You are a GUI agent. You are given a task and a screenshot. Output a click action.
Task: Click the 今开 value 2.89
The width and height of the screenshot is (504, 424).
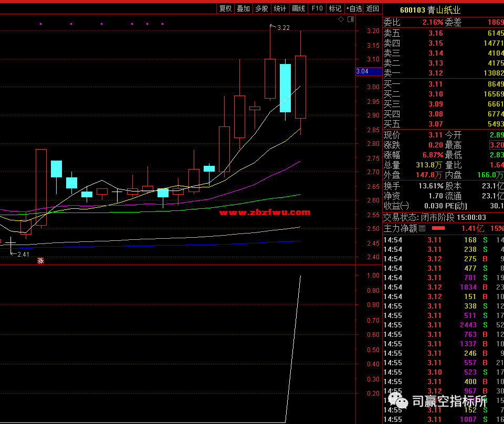(x=497, y=135)
